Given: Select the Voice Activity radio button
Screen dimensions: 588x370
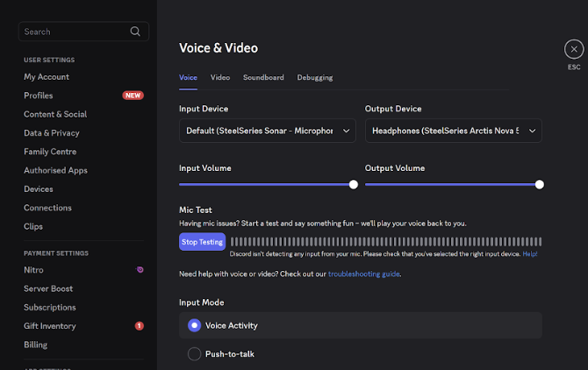Looking at the screenshot, I should [x=194, y=325].
